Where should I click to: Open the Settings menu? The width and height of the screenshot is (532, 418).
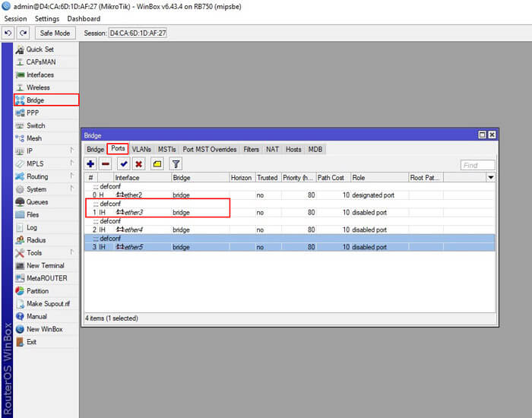tap(47, 19)
